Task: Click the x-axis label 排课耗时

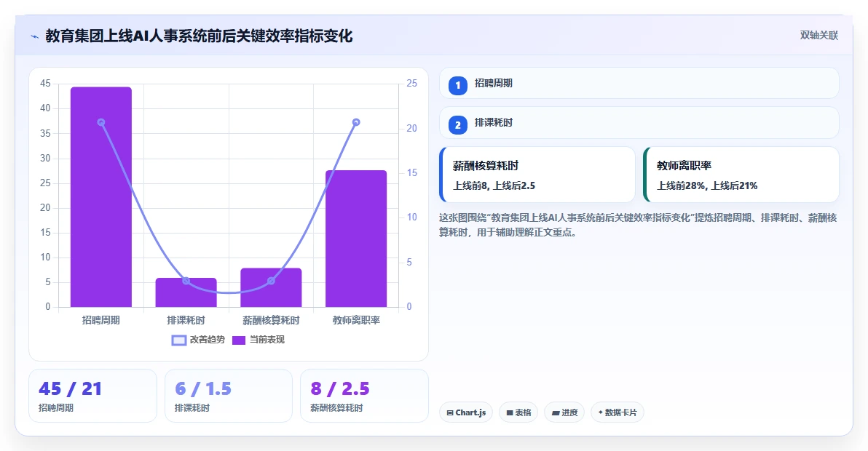Action: pos(186,320)
